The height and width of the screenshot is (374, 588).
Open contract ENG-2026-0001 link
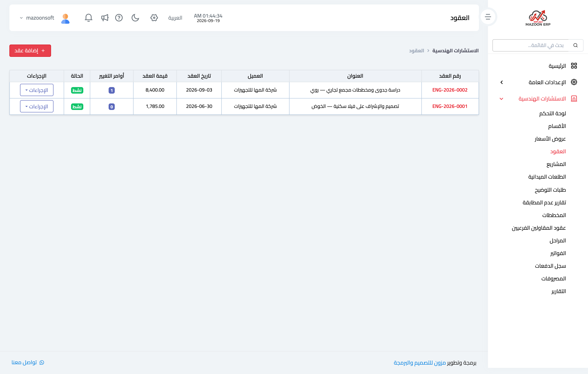[450, 106]
